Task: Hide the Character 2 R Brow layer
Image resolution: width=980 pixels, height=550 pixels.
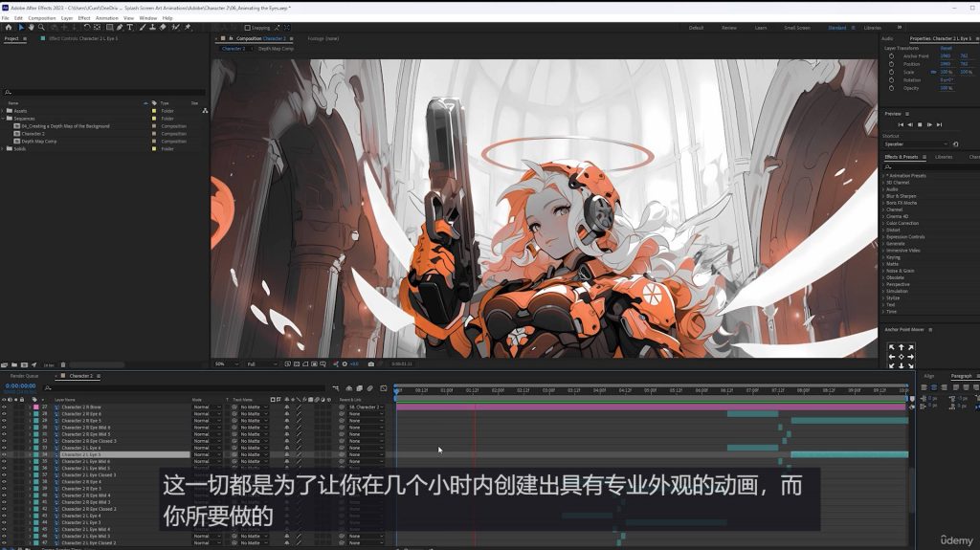Action: tap(4, 407)
